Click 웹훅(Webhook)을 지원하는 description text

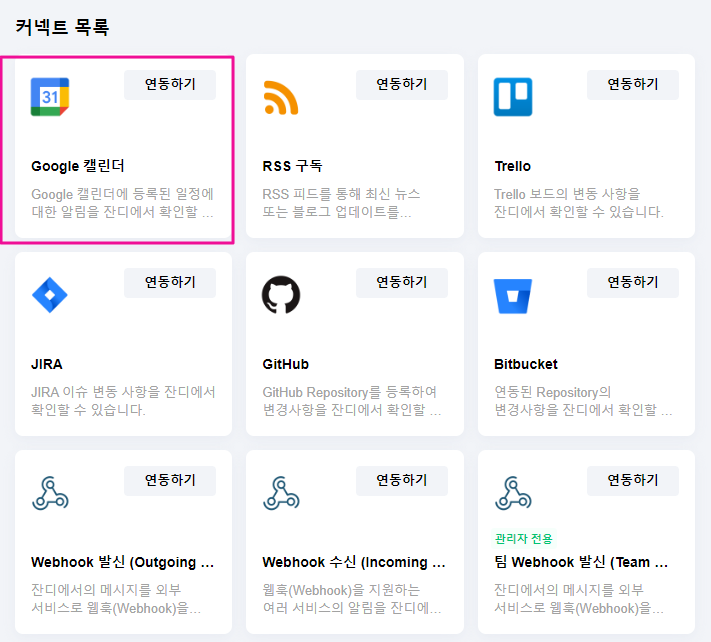[352, 599]
